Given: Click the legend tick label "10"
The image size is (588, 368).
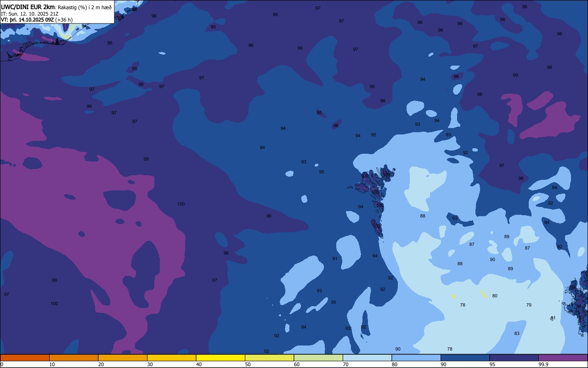Looking at the screenshot, I should pyautogui.click(x=52, y=364).
